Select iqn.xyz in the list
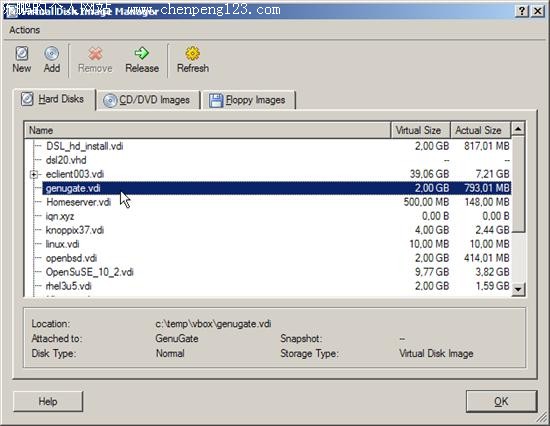This screenshot has width=550, height=426. point(60,216)
